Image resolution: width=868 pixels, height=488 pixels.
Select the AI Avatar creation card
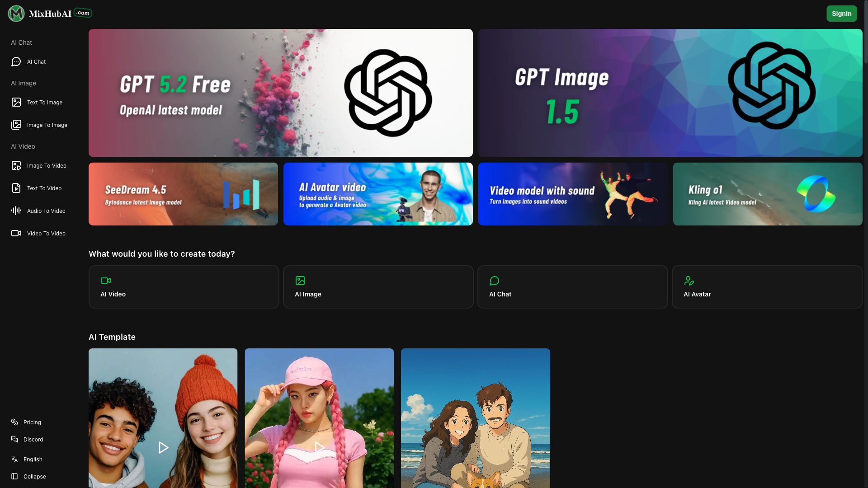tap(767, 287)
